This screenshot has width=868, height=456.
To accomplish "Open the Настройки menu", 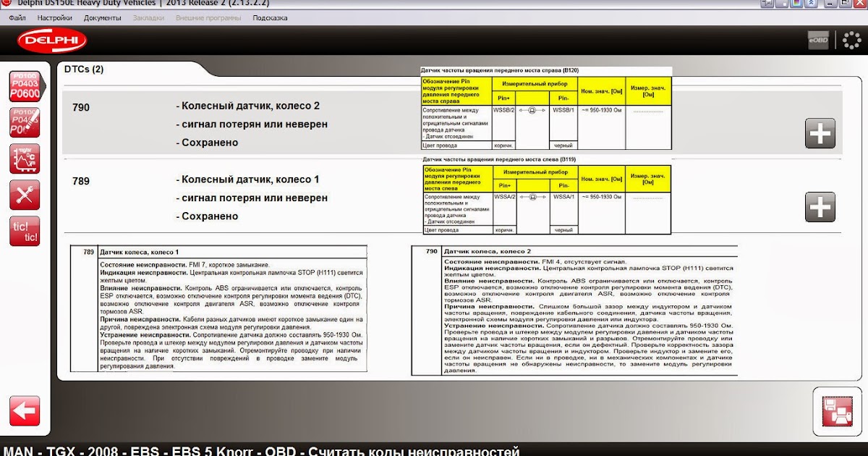I will coord(54,17).
